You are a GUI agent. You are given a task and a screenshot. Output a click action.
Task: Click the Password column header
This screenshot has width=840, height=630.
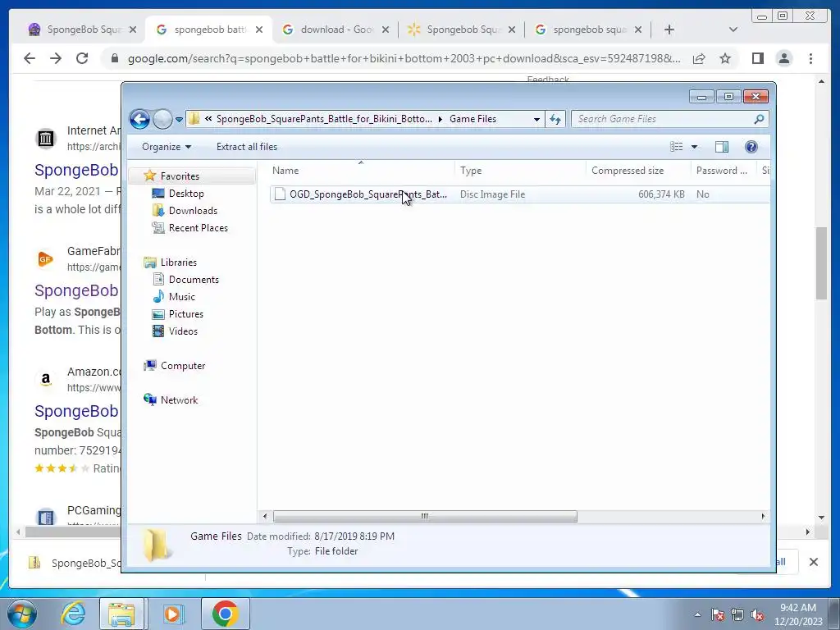pyautogui.click(x=724, y=171)
